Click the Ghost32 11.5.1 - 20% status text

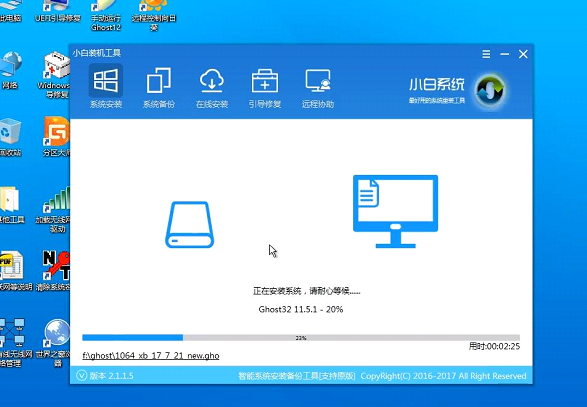pos(301,309)
